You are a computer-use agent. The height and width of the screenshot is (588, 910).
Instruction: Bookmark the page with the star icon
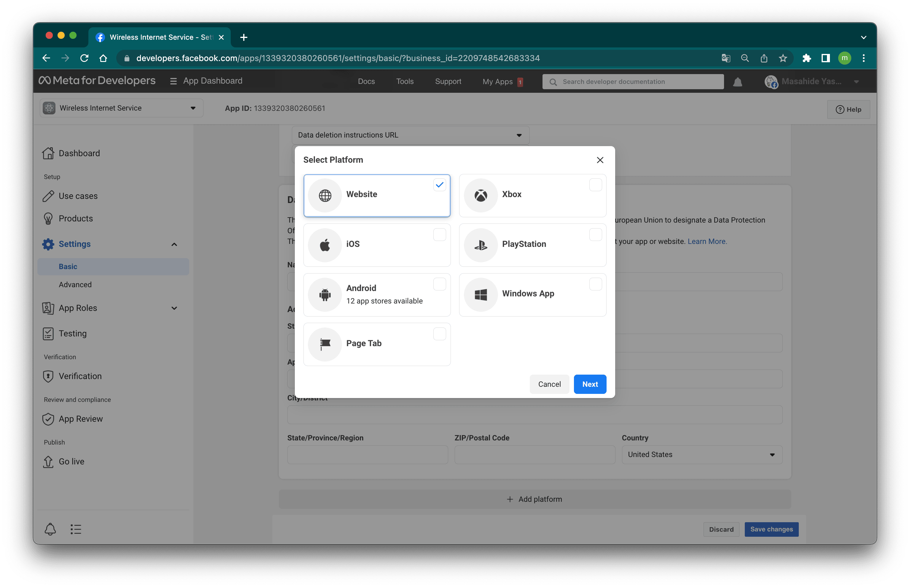tap(783, 58)
